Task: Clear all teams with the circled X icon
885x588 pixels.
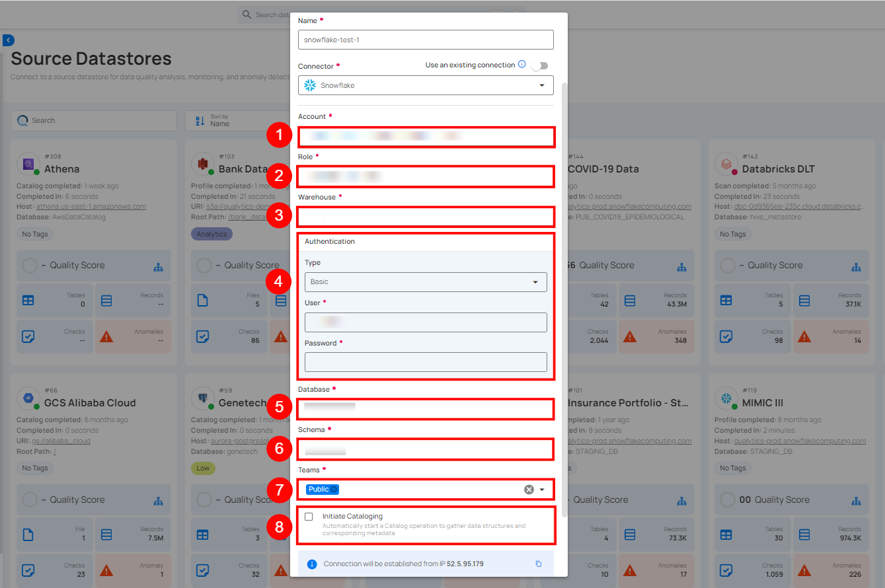Action: (x=529, y=490)
